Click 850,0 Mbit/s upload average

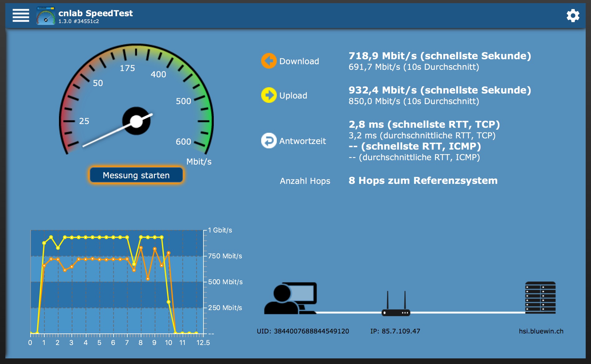(414, 101)
